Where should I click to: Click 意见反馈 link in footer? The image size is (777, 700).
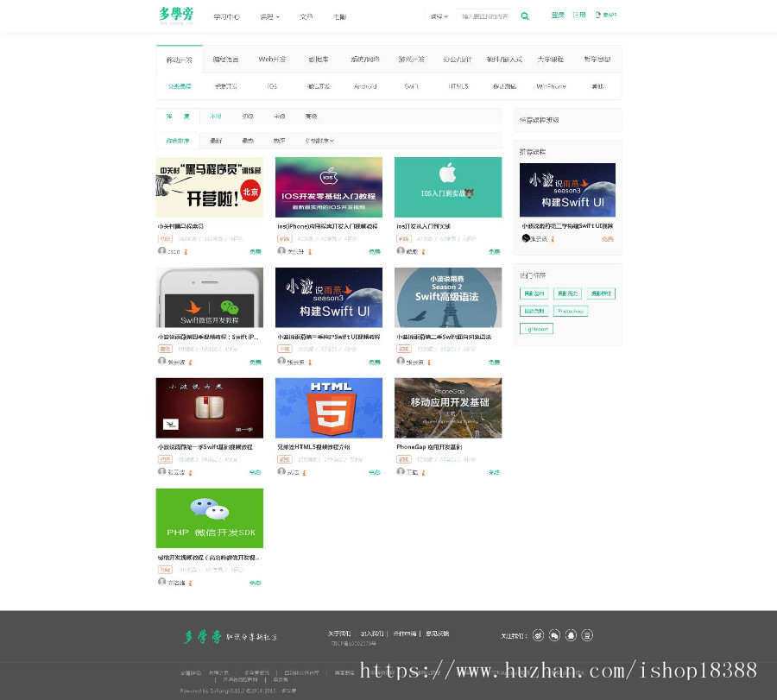[437, 634]
